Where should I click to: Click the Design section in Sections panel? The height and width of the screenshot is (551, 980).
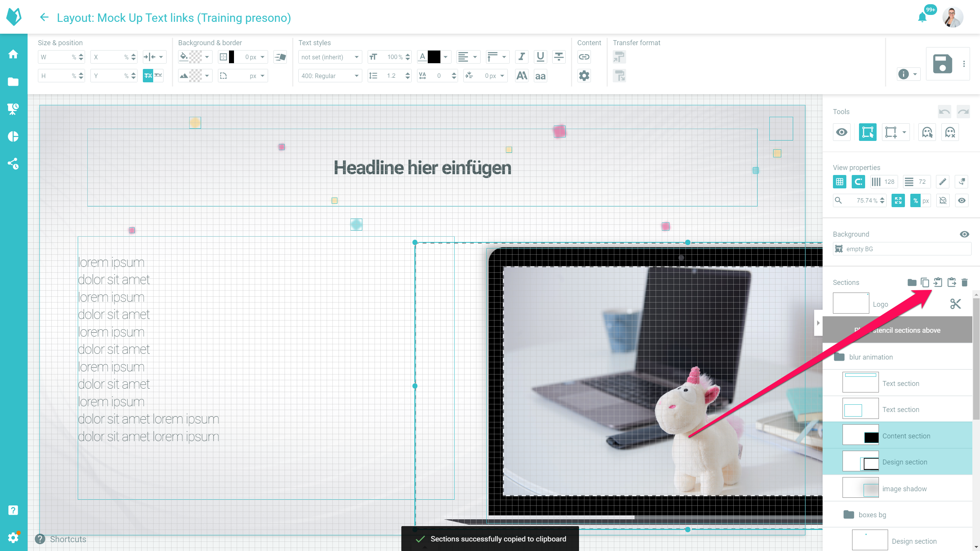(x=904, y=462)
